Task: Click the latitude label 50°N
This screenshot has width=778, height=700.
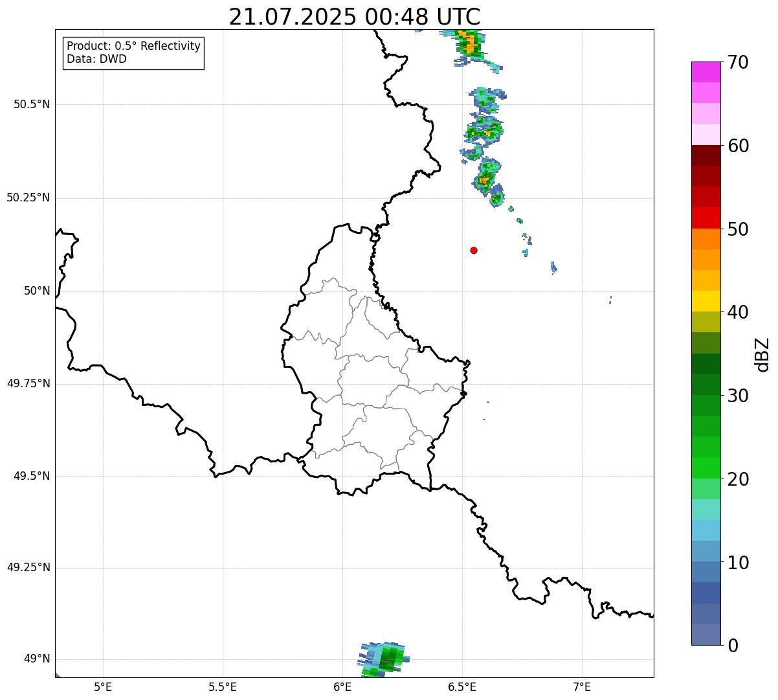Action: click(37, 291)
